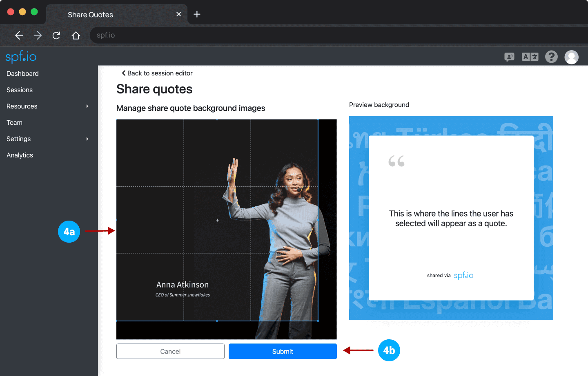588x376 pixels.
Task: Open the language translation icon
Action: pos(530,57)
